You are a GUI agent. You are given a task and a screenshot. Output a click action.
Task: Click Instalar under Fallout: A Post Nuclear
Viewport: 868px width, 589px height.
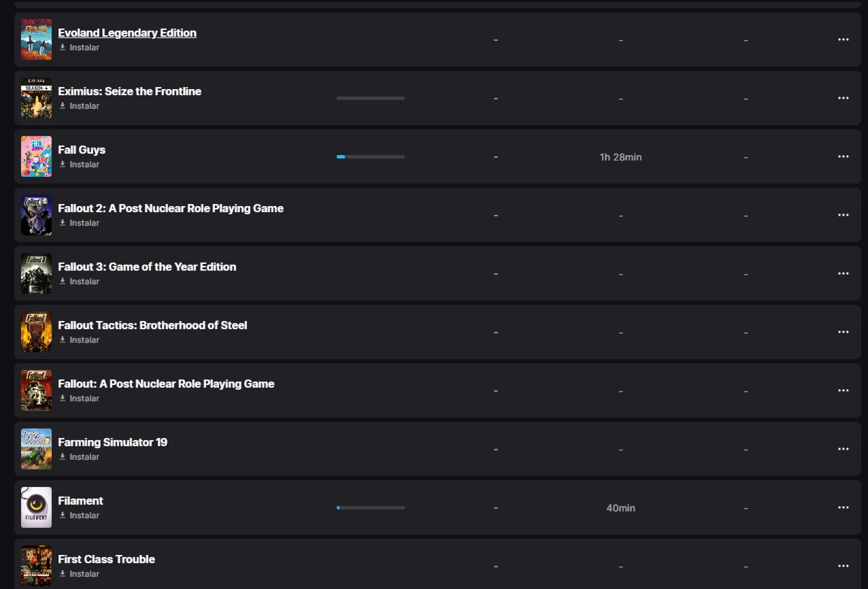coord(79,399)
